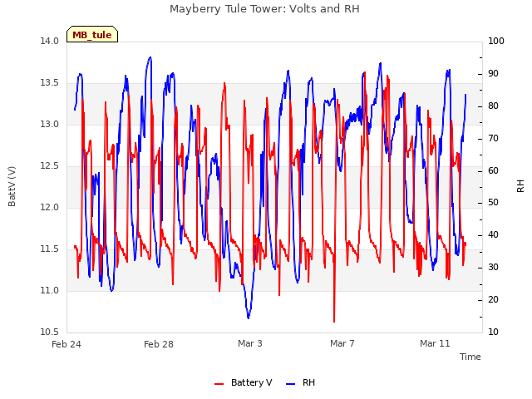Click the 11.0 voltage tick label
532x399 pixels.
pos(50,290)
